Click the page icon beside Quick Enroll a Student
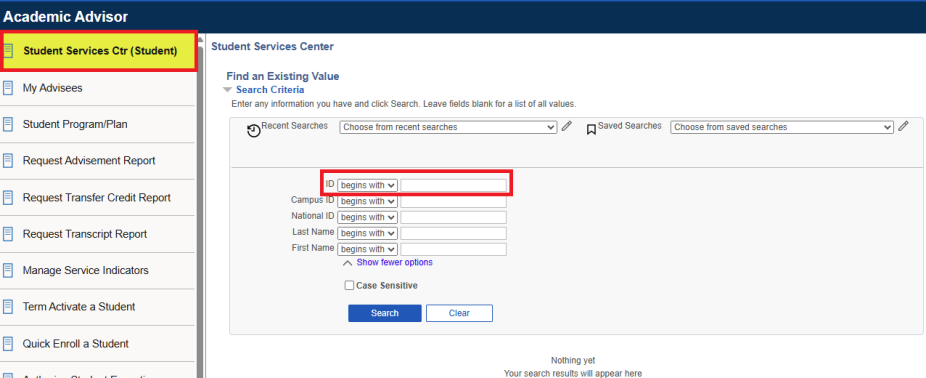Image resolution: width=926 pixels, height=378 pixels. pos(8,344)
